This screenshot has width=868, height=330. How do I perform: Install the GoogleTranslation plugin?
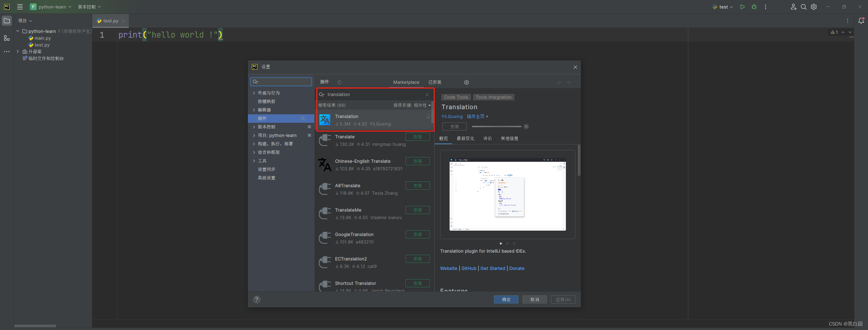tap(418, 234)
